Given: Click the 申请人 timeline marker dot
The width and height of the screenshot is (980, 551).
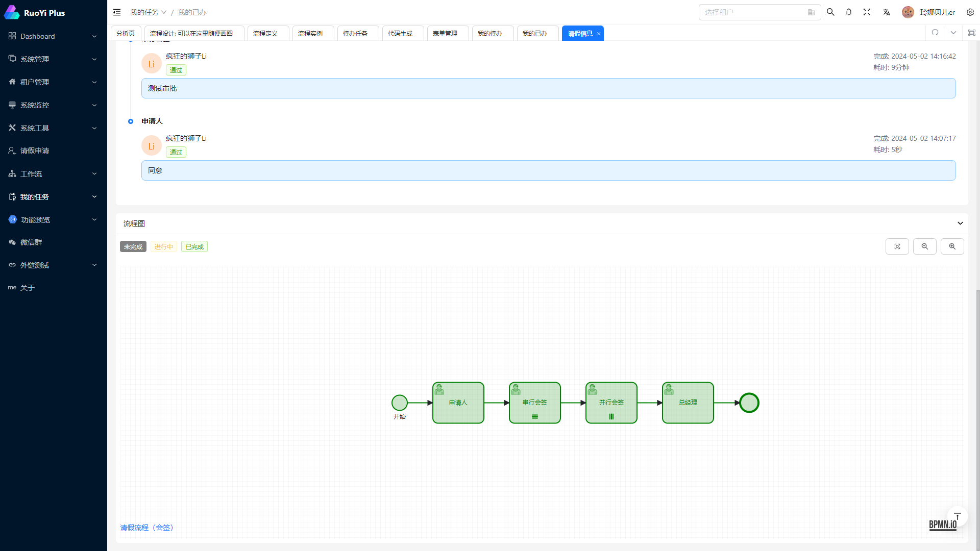Looking at the screenshot, I should pyautogui.click(x=131, y=121).
